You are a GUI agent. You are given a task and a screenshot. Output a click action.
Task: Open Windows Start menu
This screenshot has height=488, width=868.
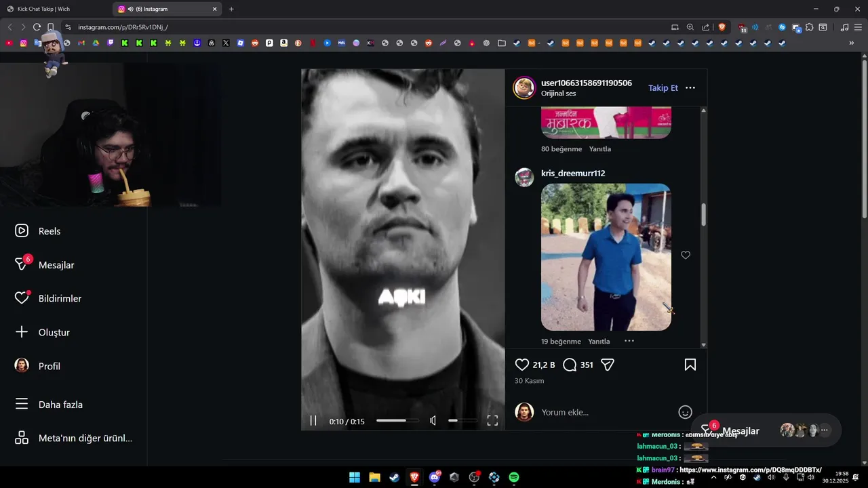355,477
